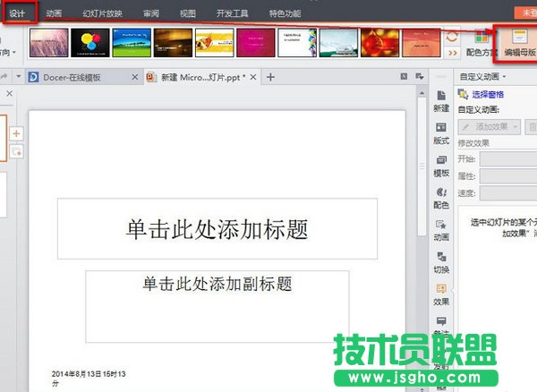Open 效果 effects in side bar
Viewport: 537px width, 392px height.
click(x=441, y=294)
